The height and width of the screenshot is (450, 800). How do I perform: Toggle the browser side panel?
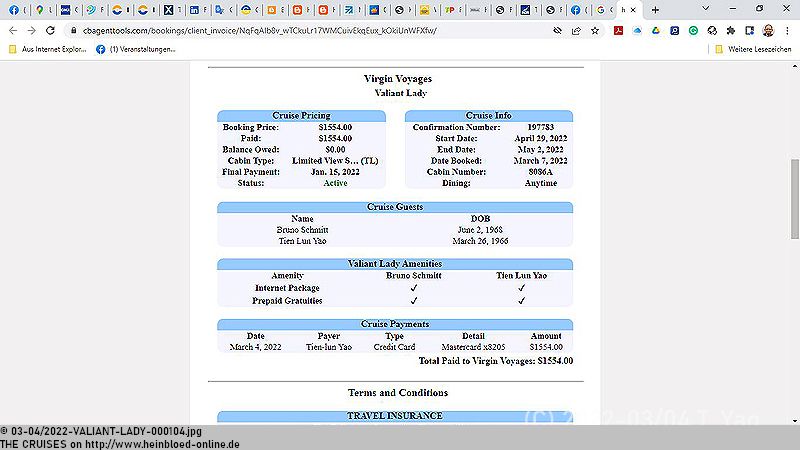(x=749, y=31)
